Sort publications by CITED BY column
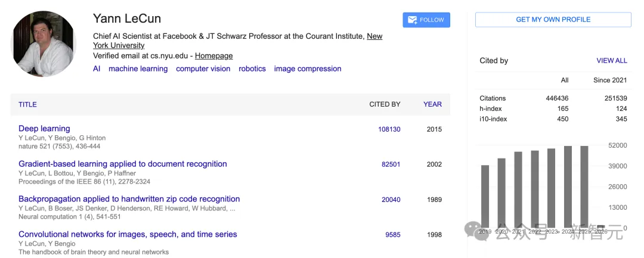 tap(385, 104)
